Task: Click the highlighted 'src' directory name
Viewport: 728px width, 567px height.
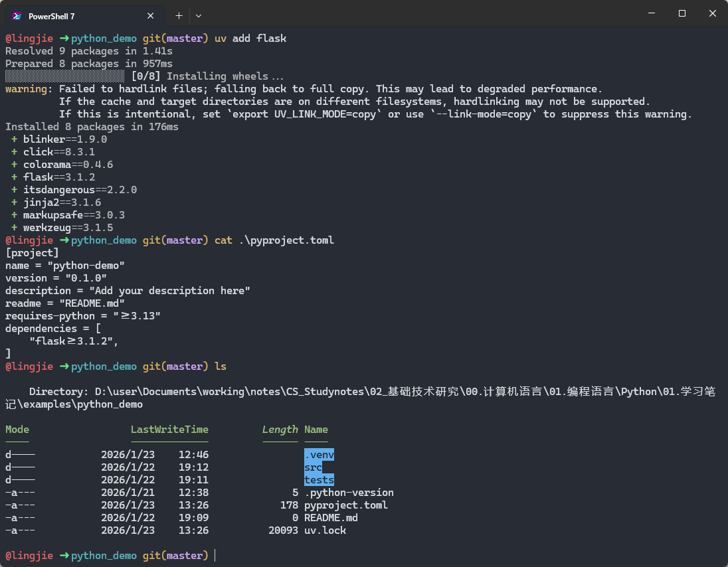Action: point(313,467)
